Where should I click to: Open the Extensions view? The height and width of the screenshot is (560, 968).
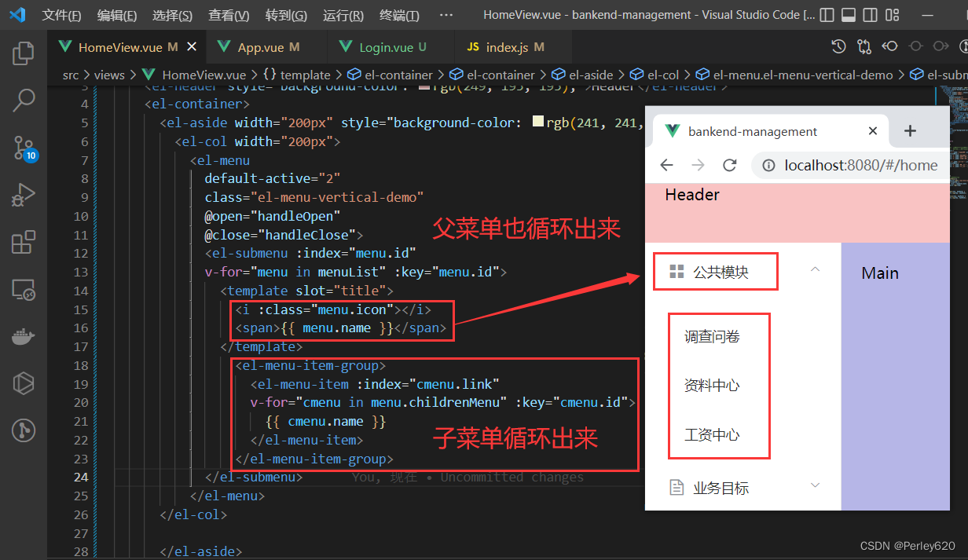click(x=24, y=242)
